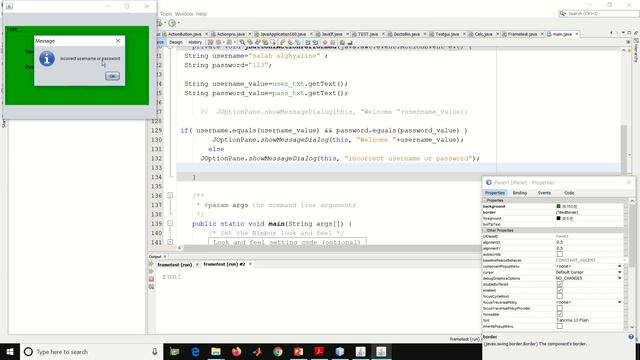Screen dimensions: 640x360
Task: Open the Properties tab in Properties window
Action: point(495,193)
